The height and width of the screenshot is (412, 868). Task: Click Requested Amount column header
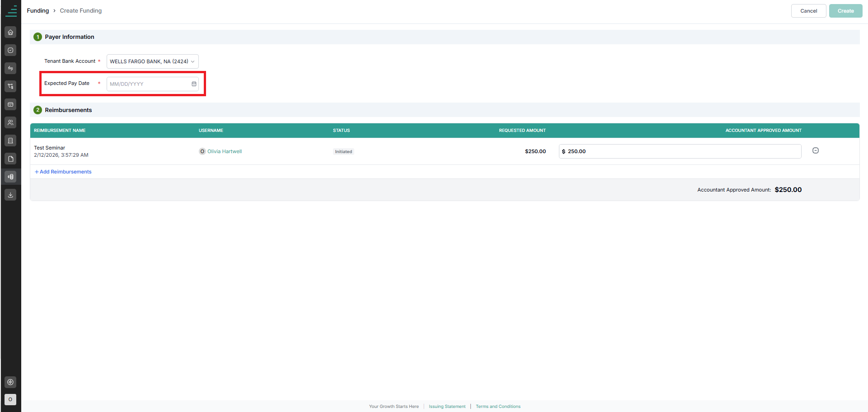[x=522, y=131]
